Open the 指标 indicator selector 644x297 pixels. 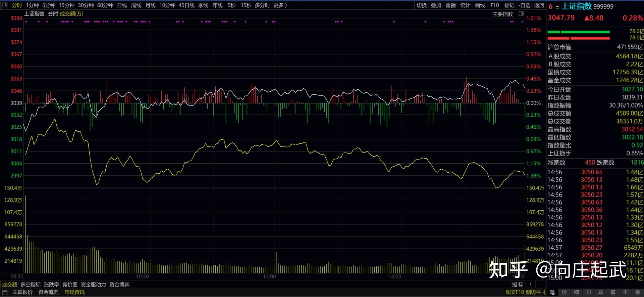pyautogui.click(x=517, y=285)
